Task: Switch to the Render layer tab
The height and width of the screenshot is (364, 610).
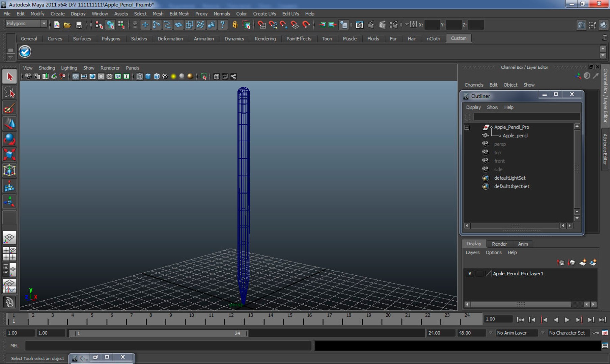Action: [499, 244]
